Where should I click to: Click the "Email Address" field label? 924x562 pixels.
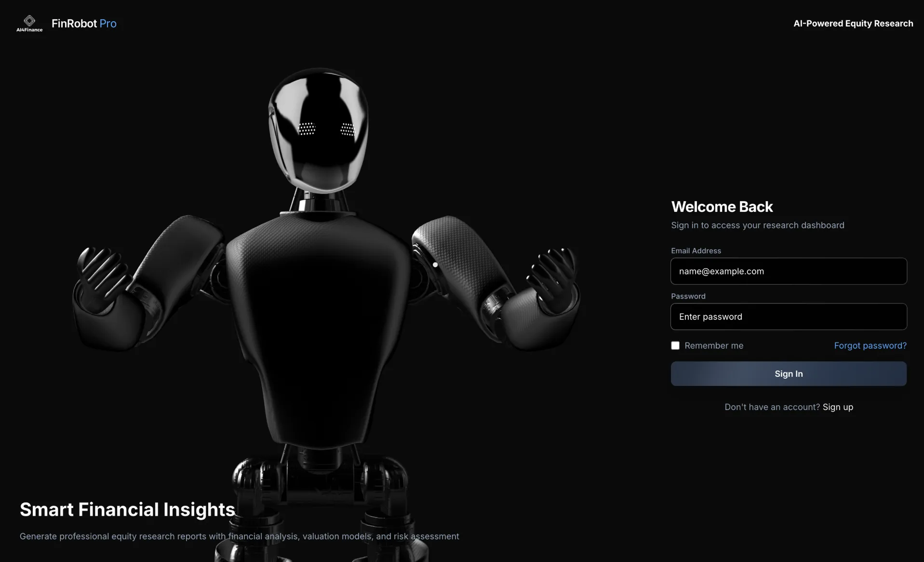(x=696, y=251)
